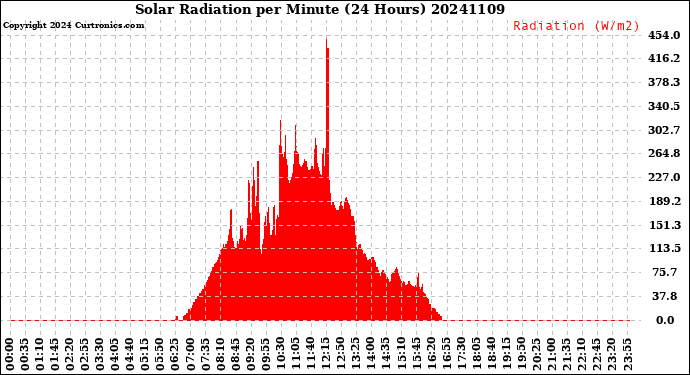Screen dimensions: 690x375
Task: Click the 37.8 y-axis value
Action: [x=665, y=296]
